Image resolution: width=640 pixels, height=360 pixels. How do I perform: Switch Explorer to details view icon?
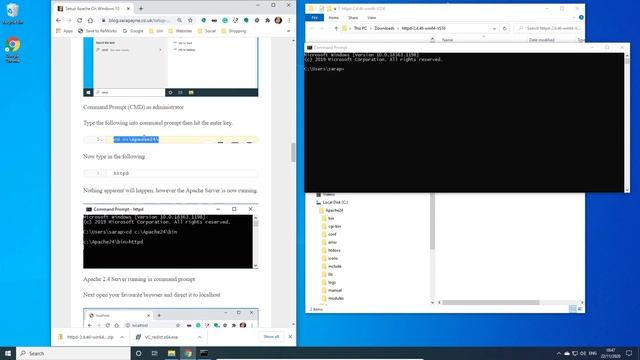(x=572, y=309)
